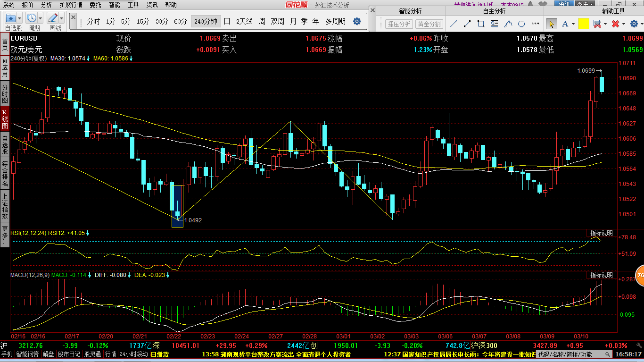Select the 240分钟 period
This screenshot has height=362, width=644.
pos(206,21)
